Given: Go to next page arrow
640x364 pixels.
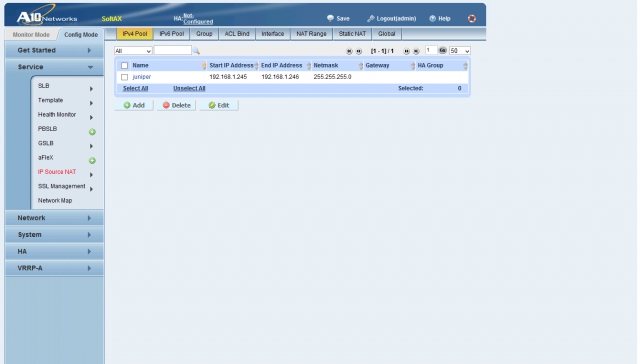Looking at the screenshot, I should (407, 51).
